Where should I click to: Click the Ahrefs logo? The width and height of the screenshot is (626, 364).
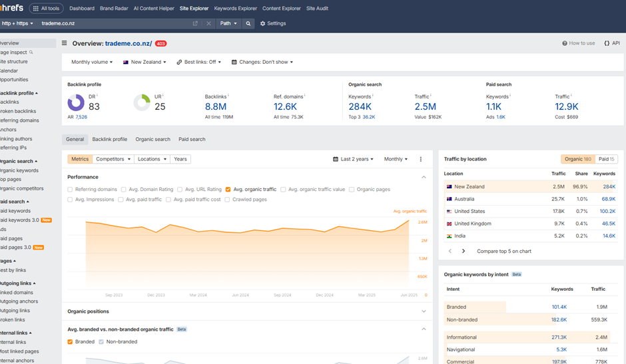click(x=11, y=8)
